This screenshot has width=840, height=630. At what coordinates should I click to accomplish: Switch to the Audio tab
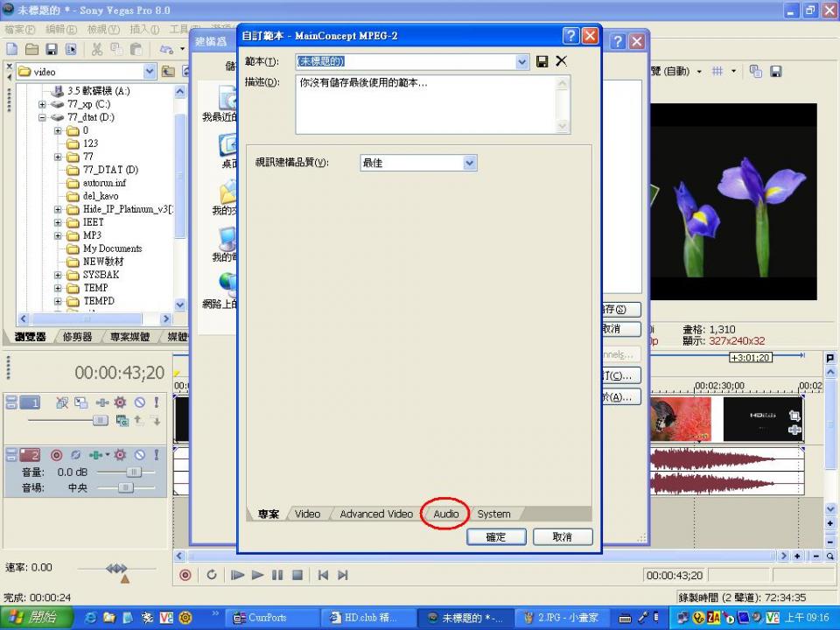point(445,514)
